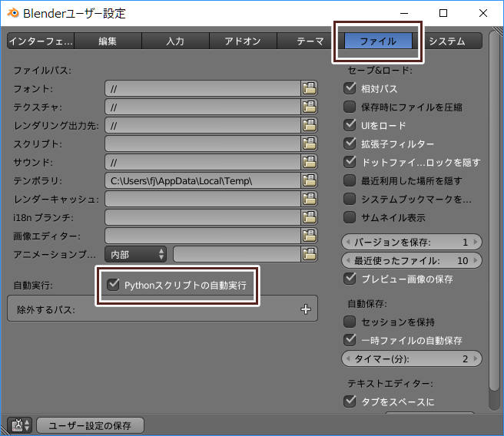The image size is (504, 436).
Task: Open the editor type selector icon
Action: tap(20, 425)
